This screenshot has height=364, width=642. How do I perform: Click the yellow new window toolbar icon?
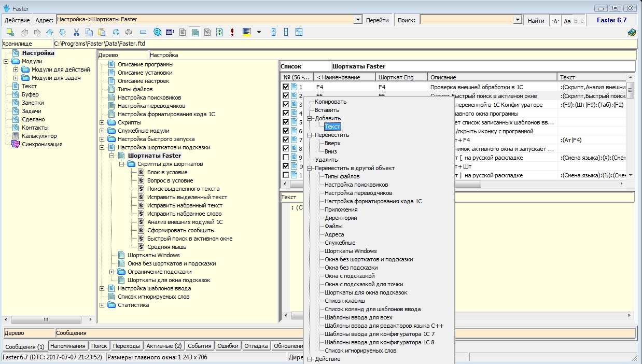[10, 32]
